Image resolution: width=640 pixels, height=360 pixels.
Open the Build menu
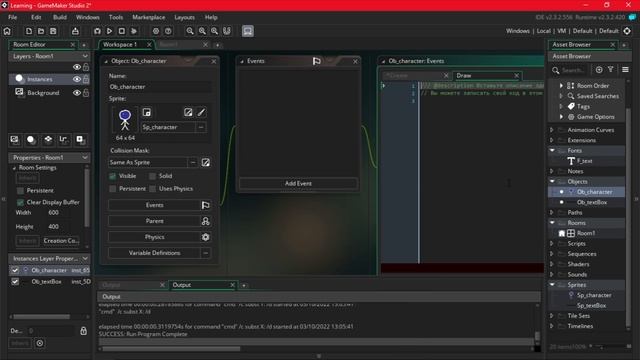click(x=60, y=18)
